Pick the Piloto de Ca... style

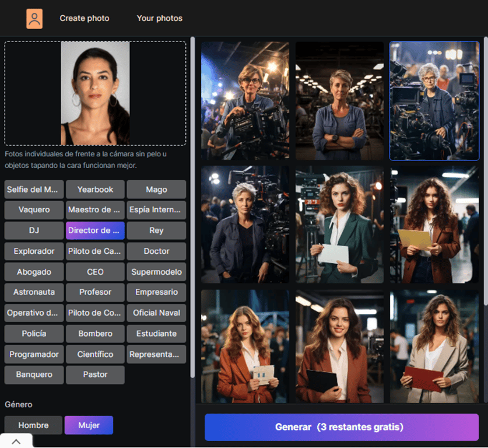[x=95, y=251]
